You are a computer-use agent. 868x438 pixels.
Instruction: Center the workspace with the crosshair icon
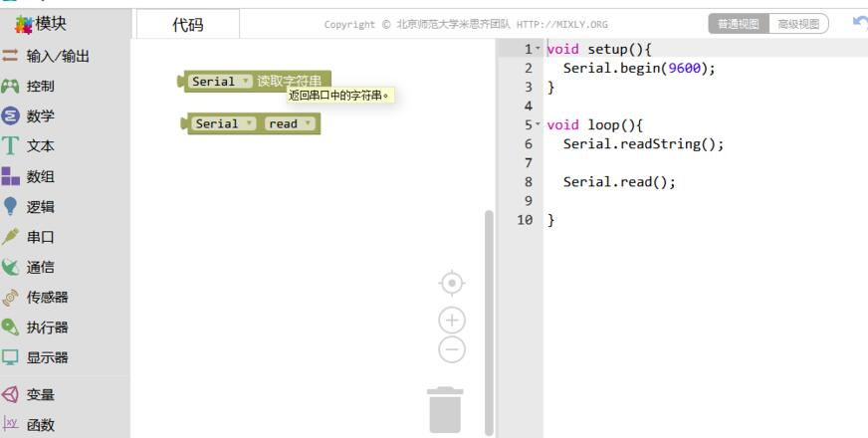[x=452, y=283]
